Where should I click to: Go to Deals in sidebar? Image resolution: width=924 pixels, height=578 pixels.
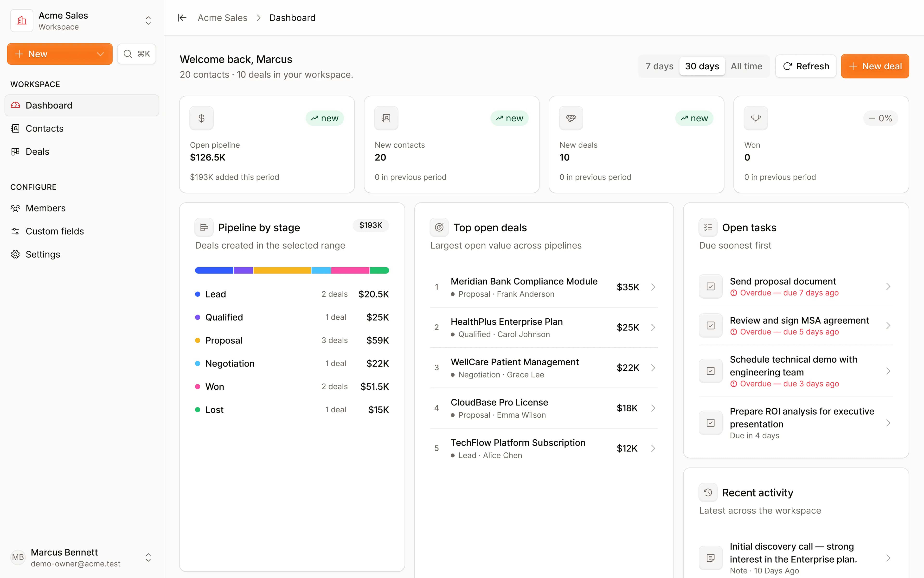coord(82,151)
